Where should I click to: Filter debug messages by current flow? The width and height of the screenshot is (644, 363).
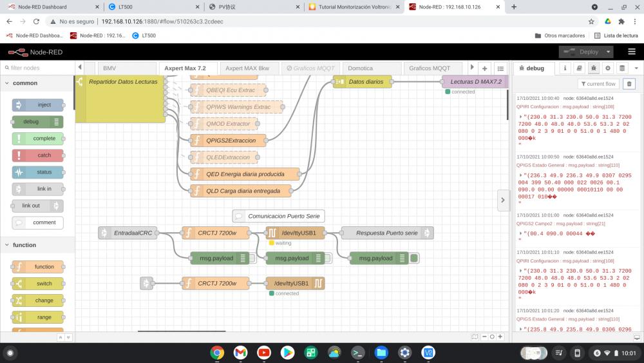[x=598, y=84]
